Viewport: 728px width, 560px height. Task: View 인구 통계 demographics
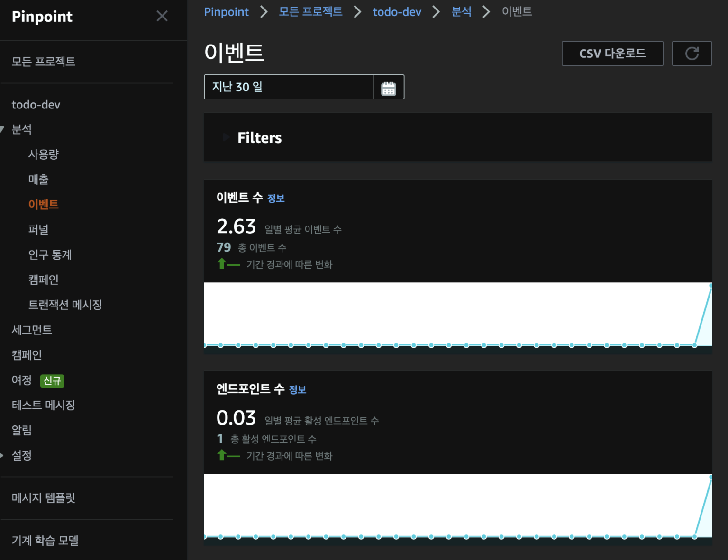click(49, 254)
